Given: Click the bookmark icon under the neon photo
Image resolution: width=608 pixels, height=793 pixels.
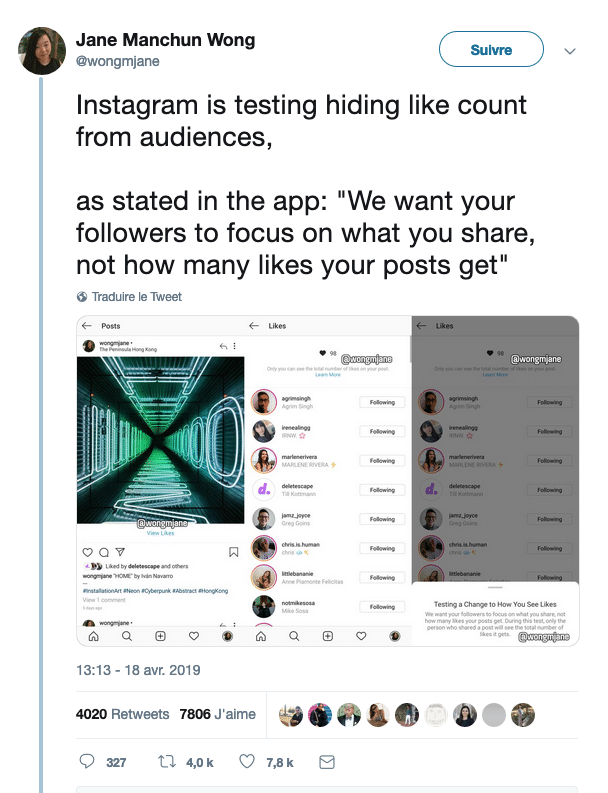Looking at the screenshot, I should click(x=233, y=552).
